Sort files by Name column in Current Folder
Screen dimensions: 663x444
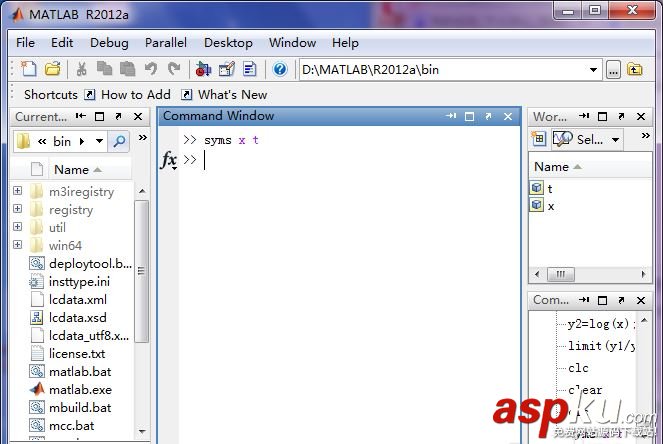tap(78, 170)
